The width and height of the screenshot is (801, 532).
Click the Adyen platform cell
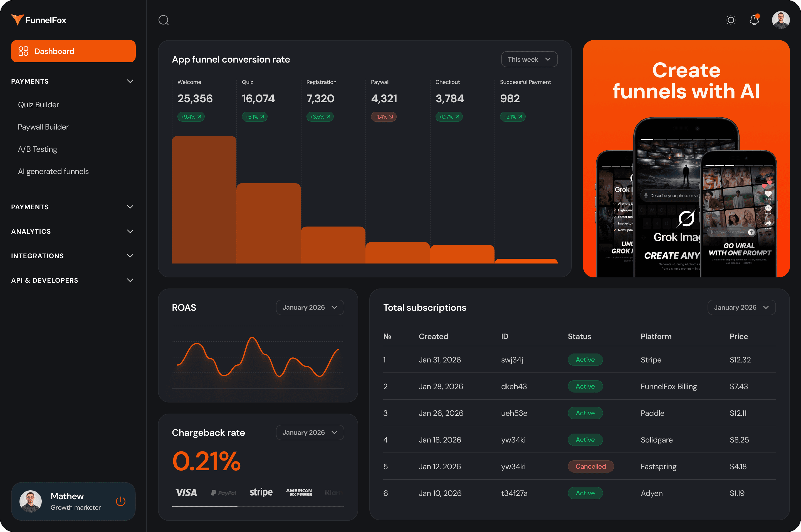coord(651,493)
